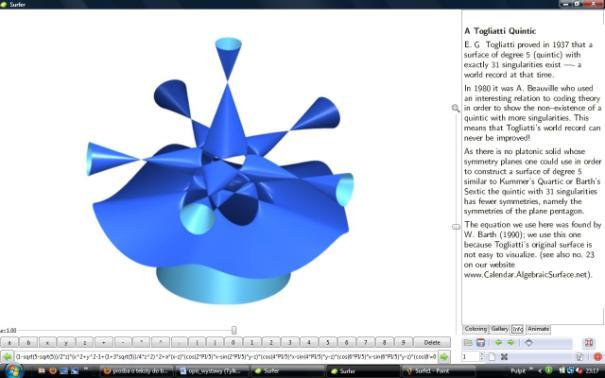Click the digit 3 keypad button

290,342
